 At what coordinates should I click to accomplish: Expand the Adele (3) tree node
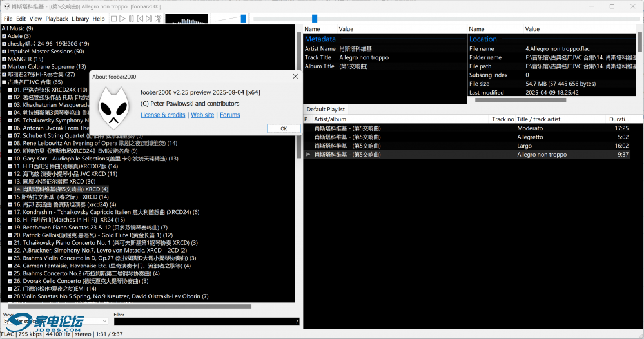pos(4,36)
